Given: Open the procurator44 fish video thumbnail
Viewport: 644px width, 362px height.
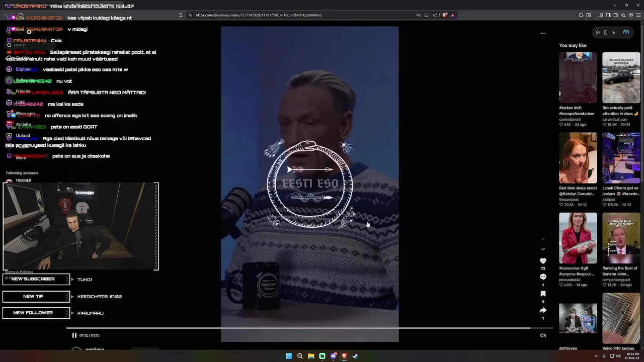Looking at the screenshot, I should pyautogui.click(x=578, y=238).
